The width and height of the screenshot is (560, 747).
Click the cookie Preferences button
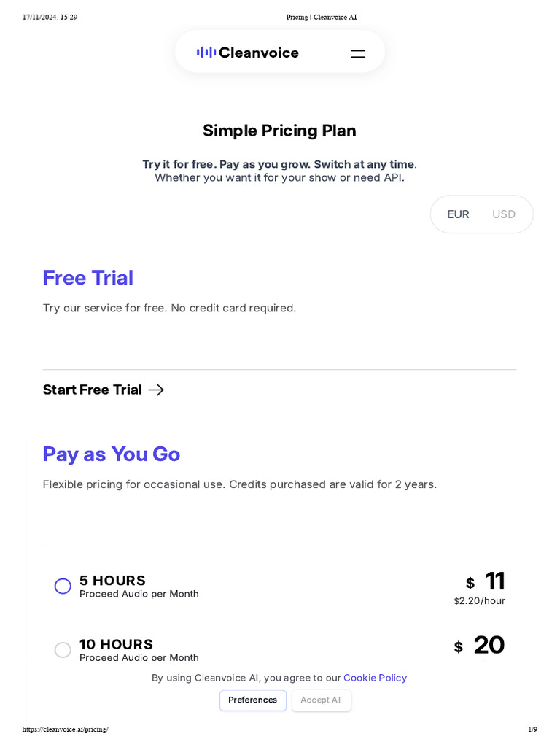[x=252, y=700]
